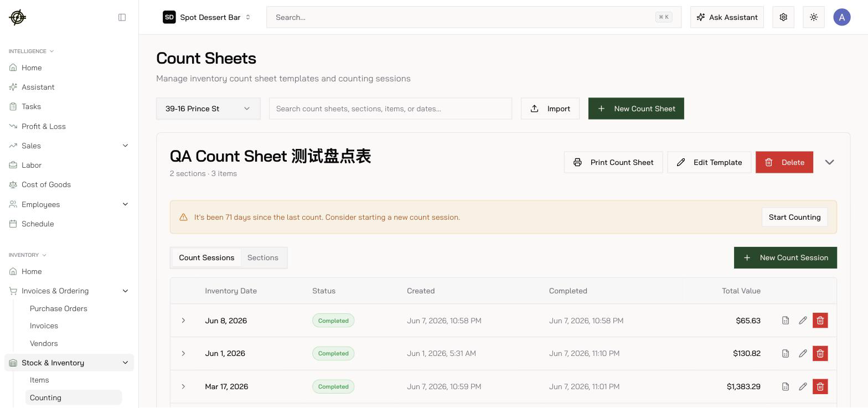Click the Status column header
Image resolution: width=868 pixels, height=408 pixels.
pos(324,291)
